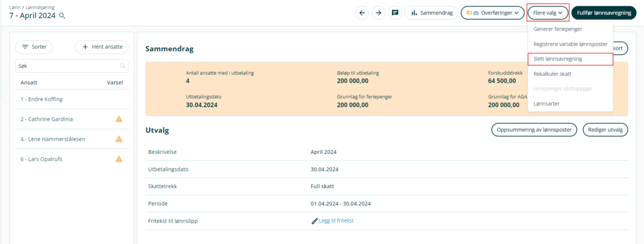Go to next payroll run arrow
Image resolution: width=644 pixels, height=244 pixels.
(379, 13)
